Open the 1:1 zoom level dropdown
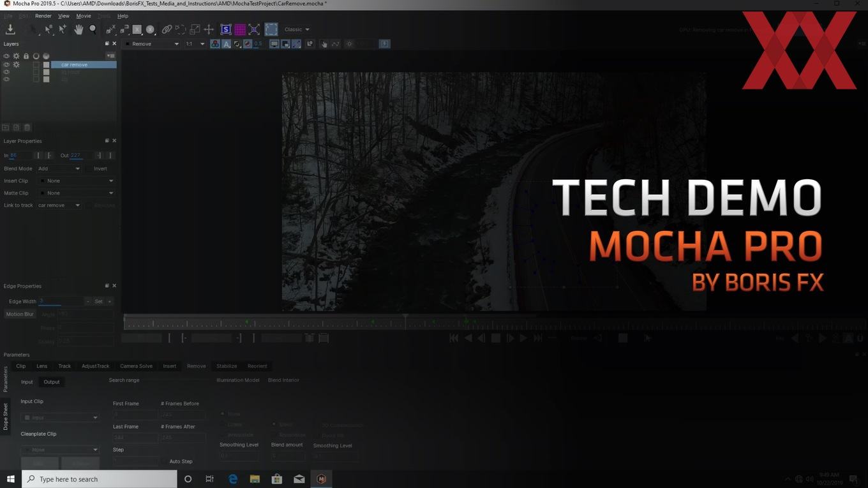The height and width of the screenshot is (488, 868). (x=195, y=44)
